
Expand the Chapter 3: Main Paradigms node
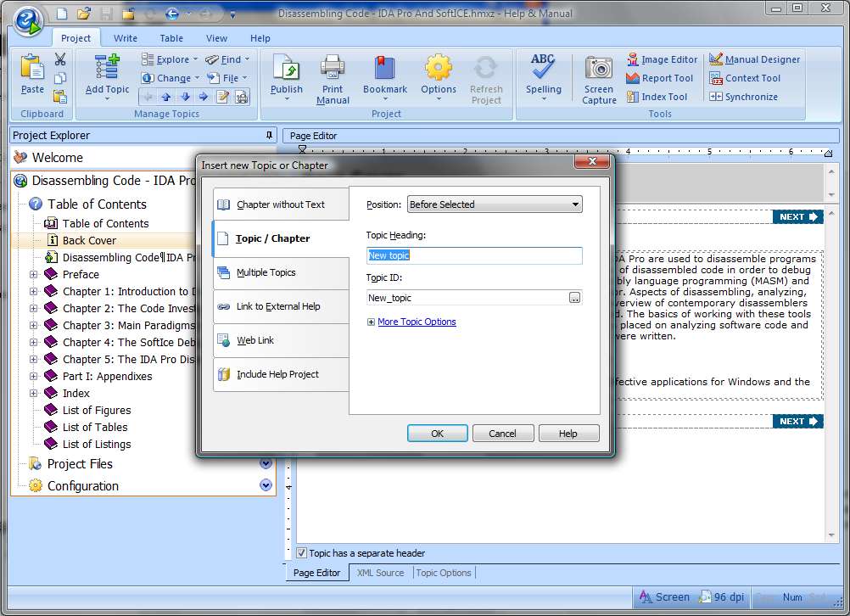coord(33,325)
